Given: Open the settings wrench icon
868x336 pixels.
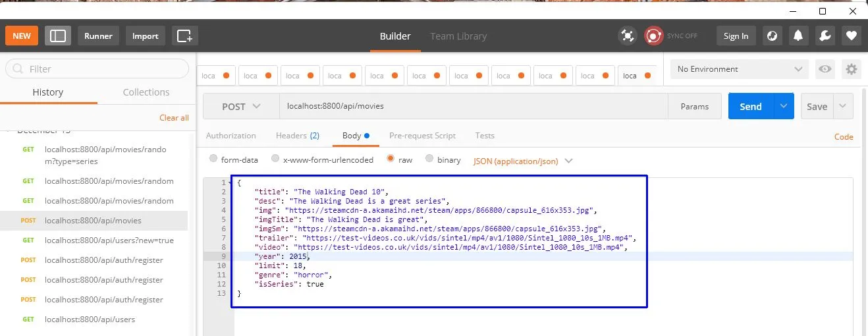Looking at the screenshot, I should click(825, 36).
